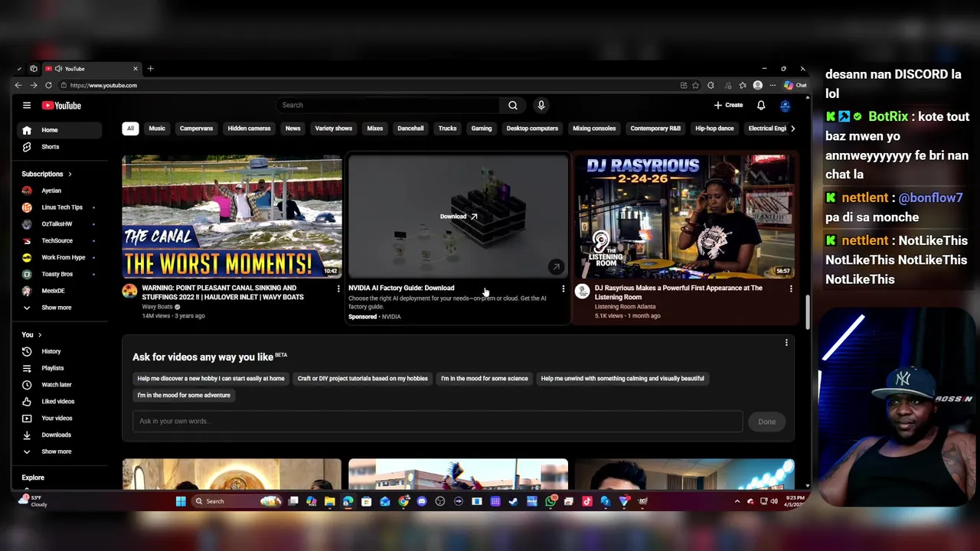Choose 'I'm in the mood for some science'

pyautogui.click(x=484, y=379)
